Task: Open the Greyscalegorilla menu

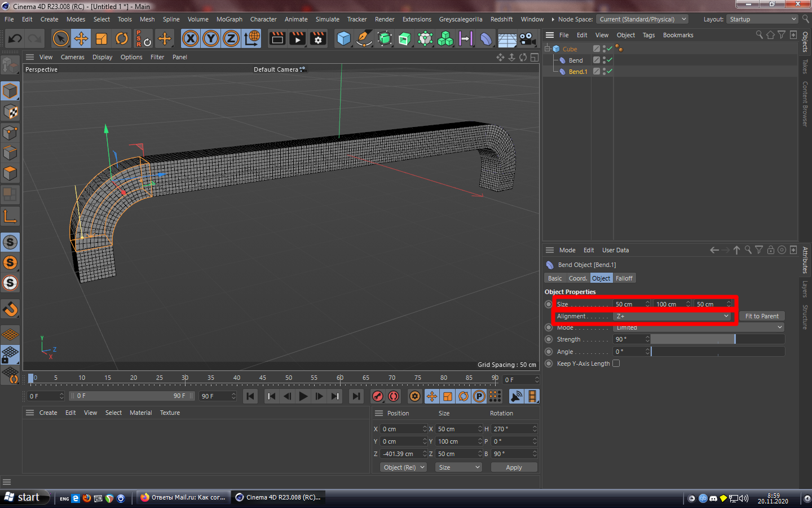Action: click(461, 19)
